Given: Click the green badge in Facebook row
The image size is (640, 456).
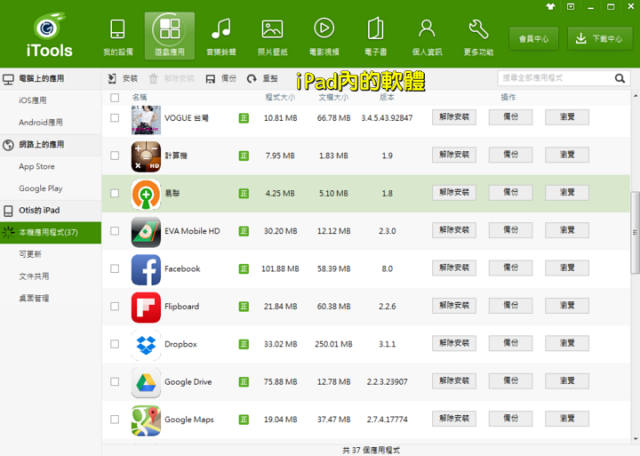Looking at the screenshot, I should (244, 269).
